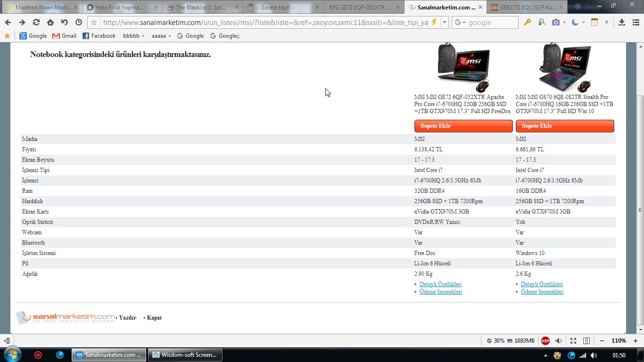Open the browser main menu icon
644x362 pixels.
coord(636,23)
